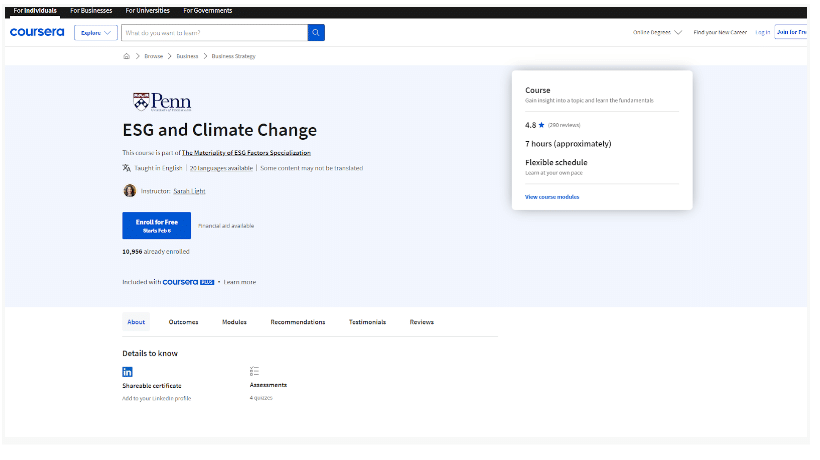This screenshot has width=820, height=460.
Task: Click the translation languages icon
Action: coord(127,168)
